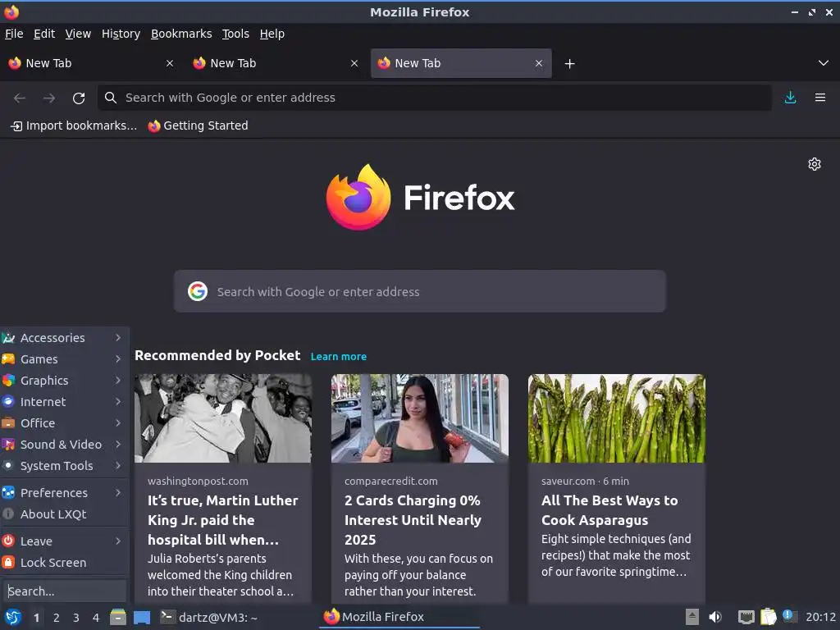Expand the Games submenu
Image resolution: width=840 pixels, height=630 pixels.
64,359
